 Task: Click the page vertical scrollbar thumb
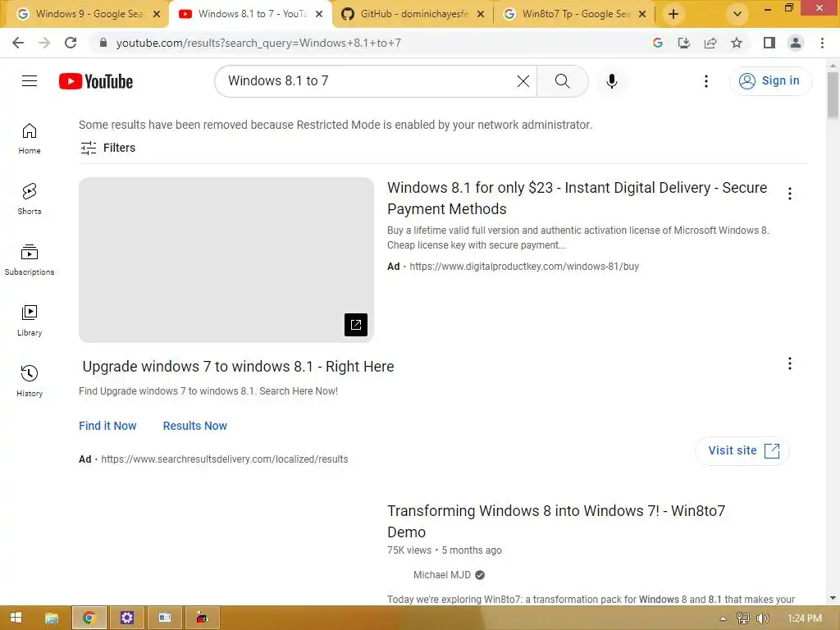pos(833,95)
